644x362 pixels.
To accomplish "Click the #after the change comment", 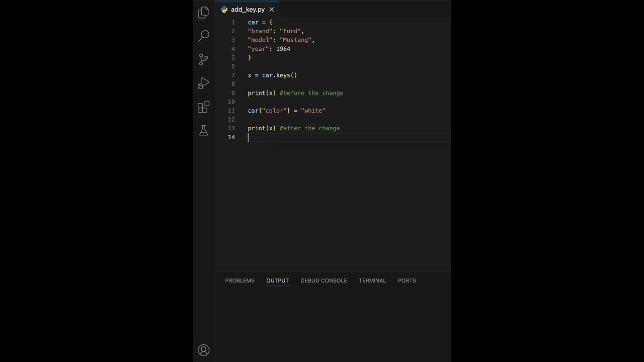I will coord(310,128).
